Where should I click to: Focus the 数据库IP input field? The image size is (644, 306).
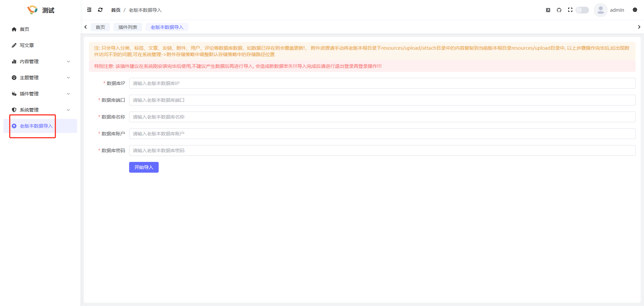tap(382, 83)
